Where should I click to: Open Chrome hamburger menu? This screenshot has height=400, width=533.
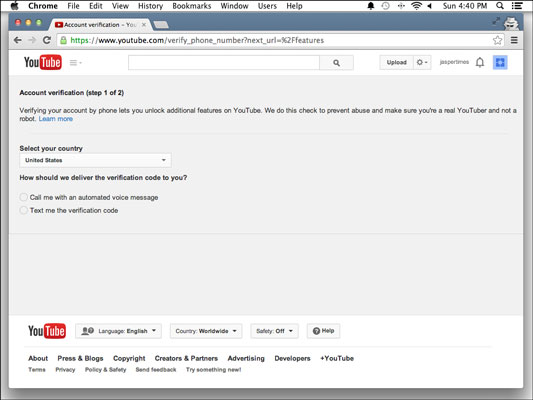[514, 40]
